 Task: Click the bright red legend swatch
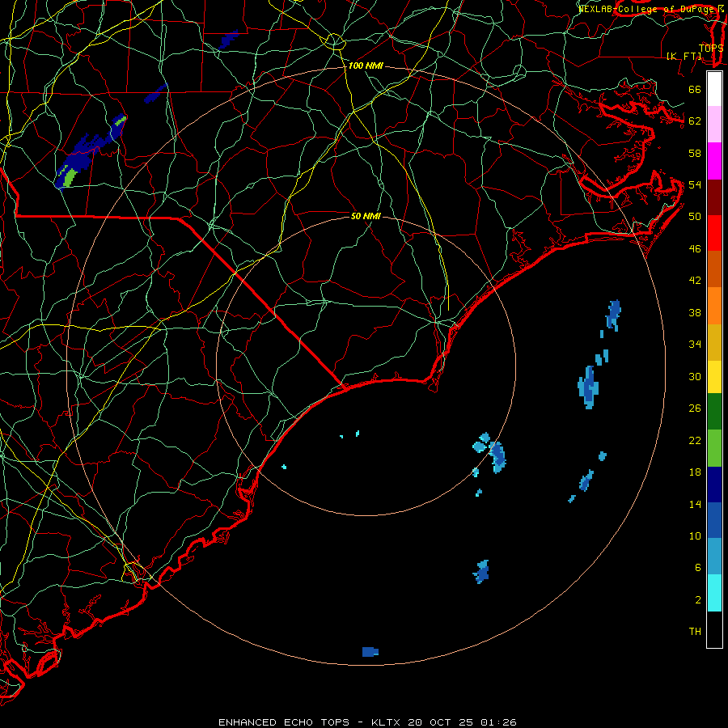pyautogui.click(x=714, y=233)
